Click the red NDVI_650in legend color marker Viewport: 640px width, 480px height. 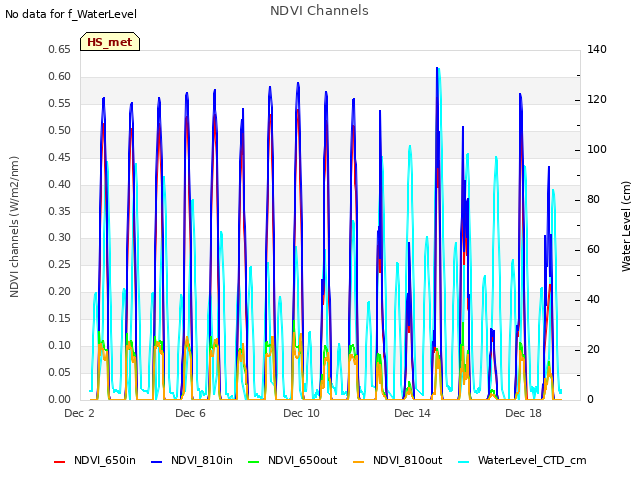click(x=60, y=462)
